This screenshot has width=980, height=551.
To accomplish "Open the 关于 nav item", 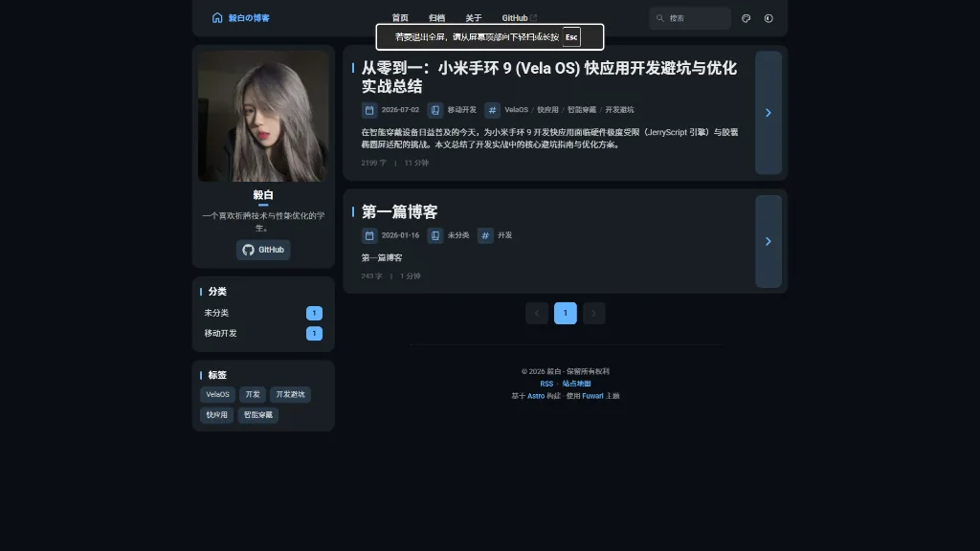I will point(474,18).
